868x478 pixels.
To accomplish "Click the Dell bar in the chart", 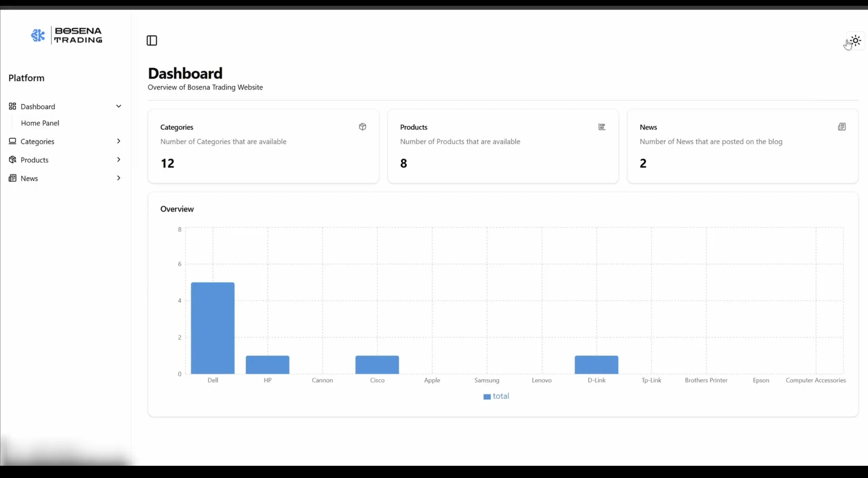I will click(213, 328).
